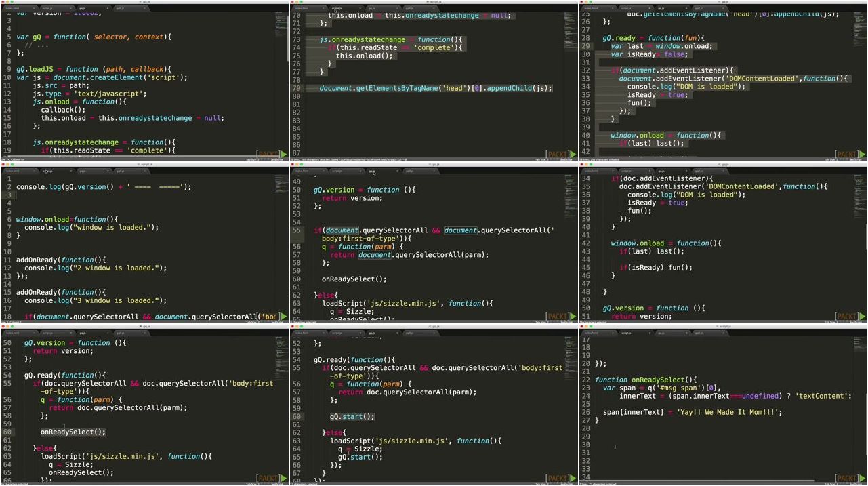This screenshot has height=486, width=868.
Task: Click the minimap in the console.log(gQ.version()) frame
Action: coord(280,183)
